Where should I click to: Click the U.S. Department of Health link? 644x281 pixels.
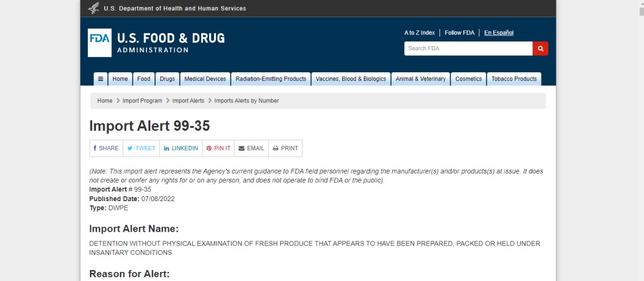(x=174, y=9)
